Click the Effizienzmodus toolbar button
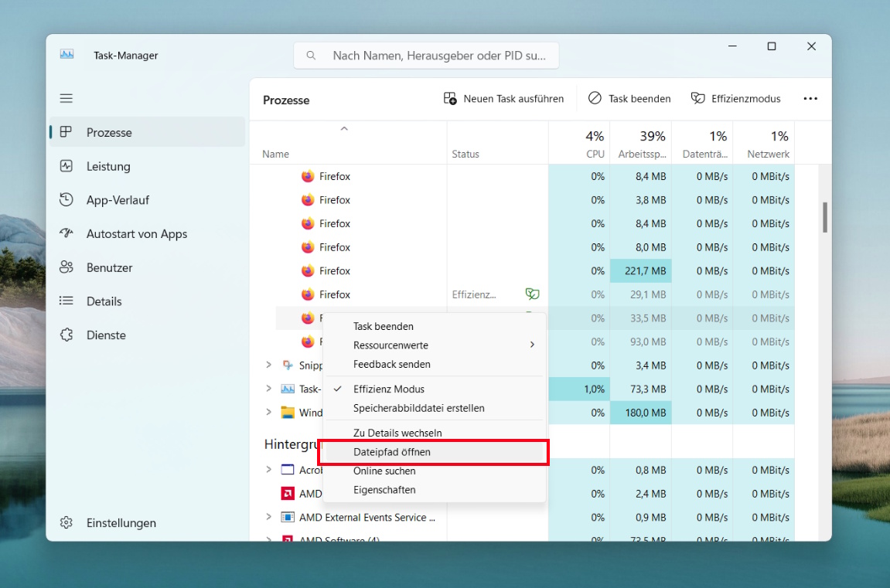890x588 pixels. [x=735, y=99]
